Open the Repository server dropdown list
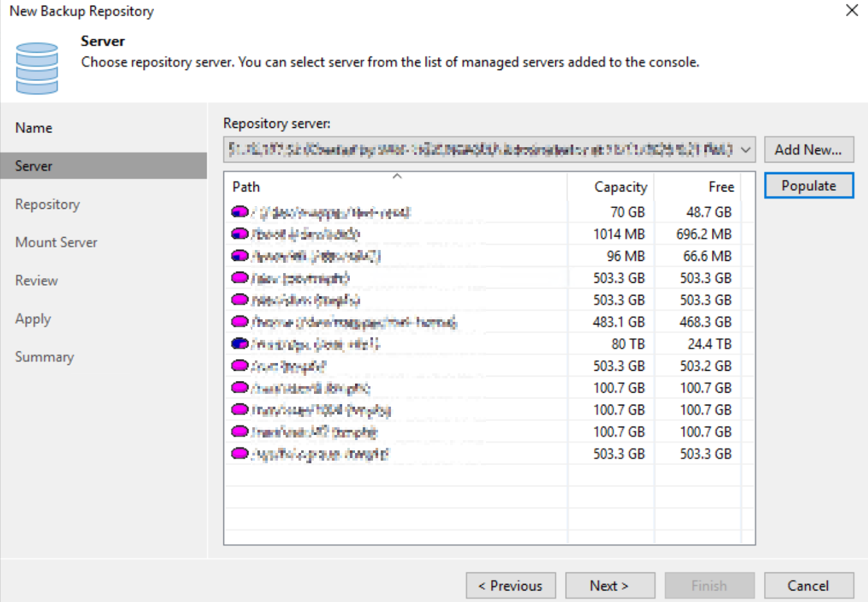This screenshot has width=868, height=602. pyautogui.click(x=745, y=150)
